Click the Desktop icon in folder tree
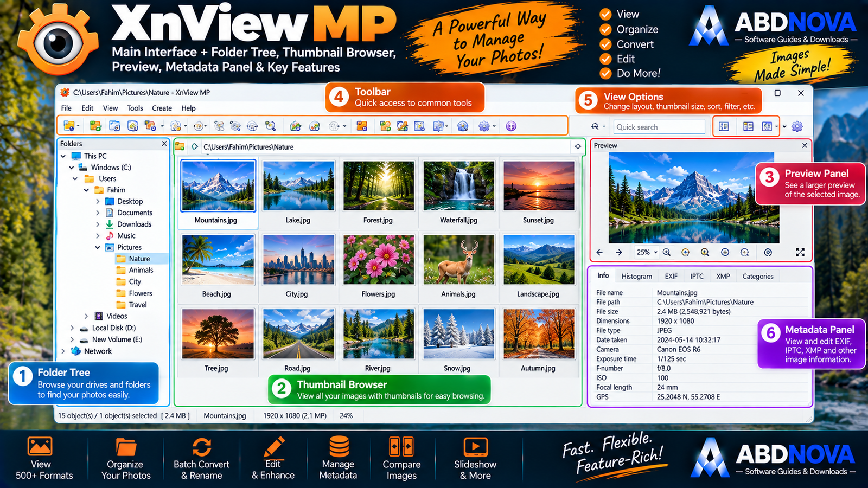 click(x=110, y=202)
